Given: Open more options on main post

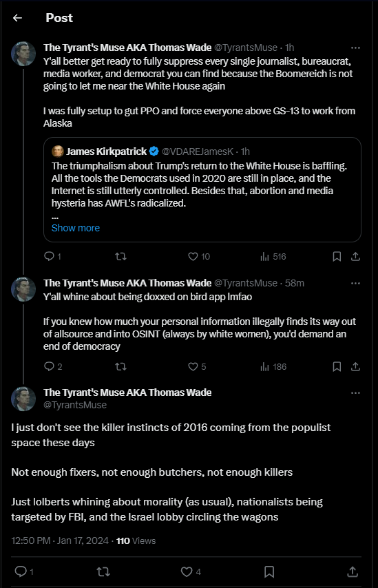Looking at the screenshot, I should [x=355, y=392].
